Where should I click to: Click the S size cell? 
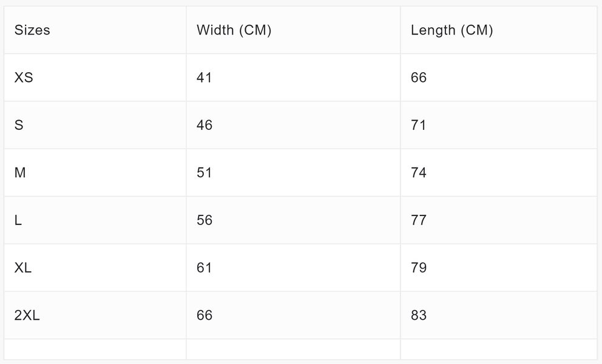tap(95, 125)
